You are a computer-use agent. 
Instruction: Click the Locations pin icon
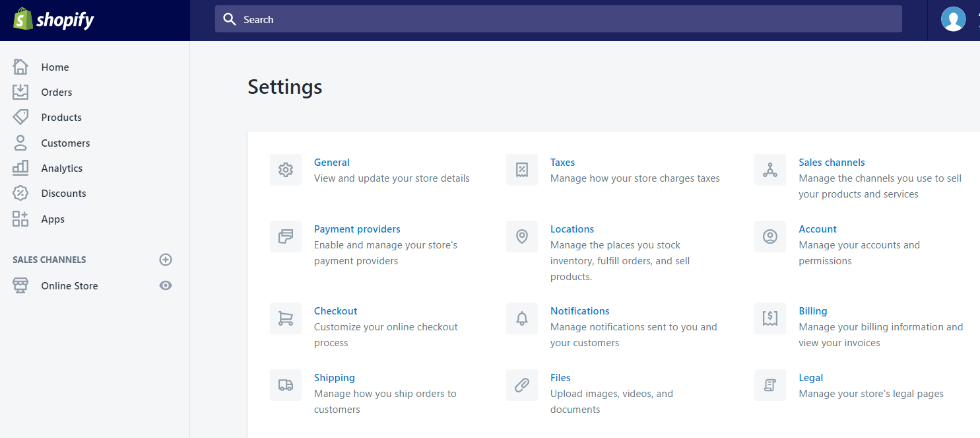pos(522,237)
